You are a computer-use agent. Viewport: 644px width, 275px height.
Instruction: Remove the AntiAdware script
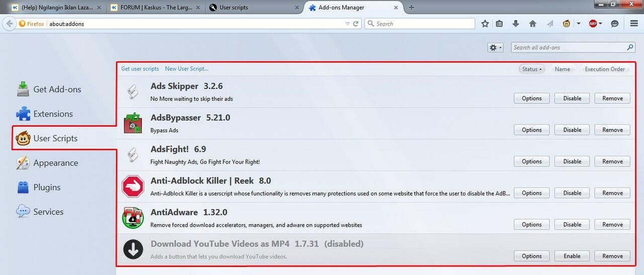point(612,224)
